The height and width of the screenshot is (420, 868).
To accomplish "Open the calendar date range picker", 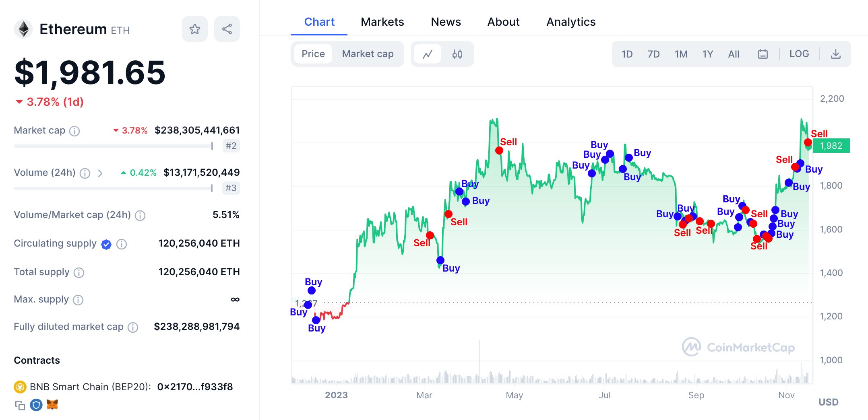I will [763, 54].
